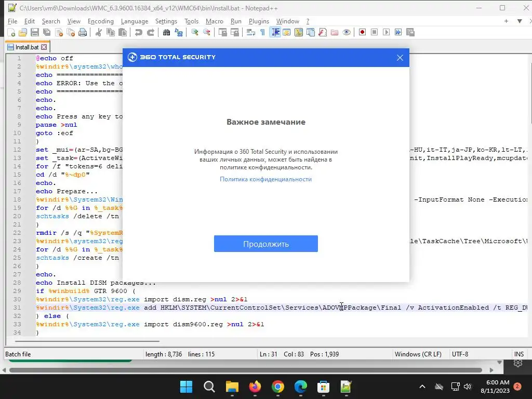This screenshot has height=399, width=532.
Task: Open File Explorer from the taskbar
Action: (232, 387)
